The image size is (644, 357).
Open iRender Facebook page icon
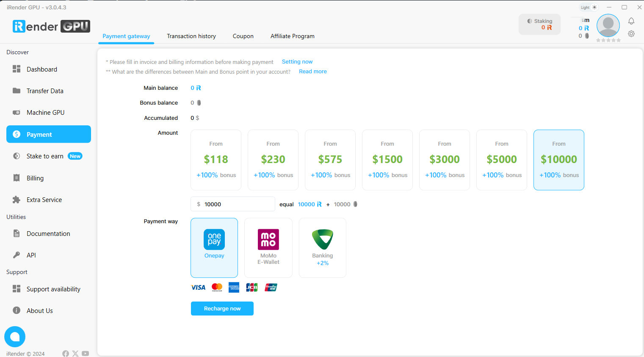tap(66, 354)
